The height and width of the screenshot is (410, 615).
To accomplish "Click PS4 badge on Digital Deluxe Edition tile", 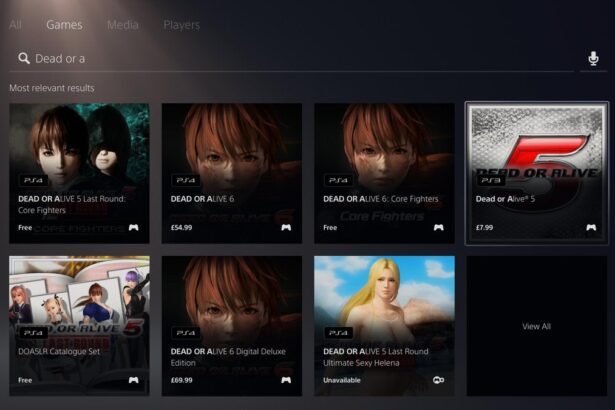I will [186, 333].
